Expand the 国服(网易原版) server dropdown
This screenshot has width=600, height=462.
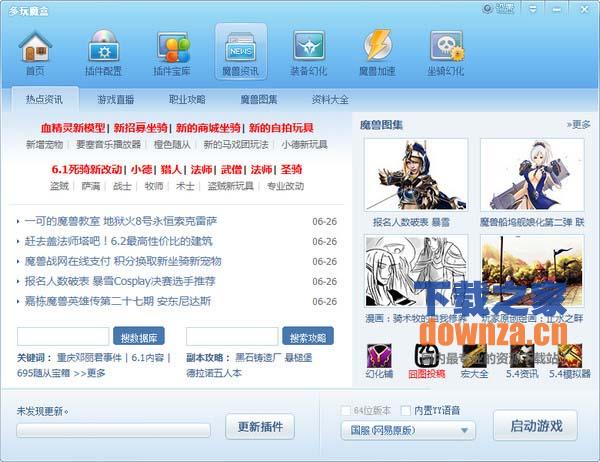[408, 430]
